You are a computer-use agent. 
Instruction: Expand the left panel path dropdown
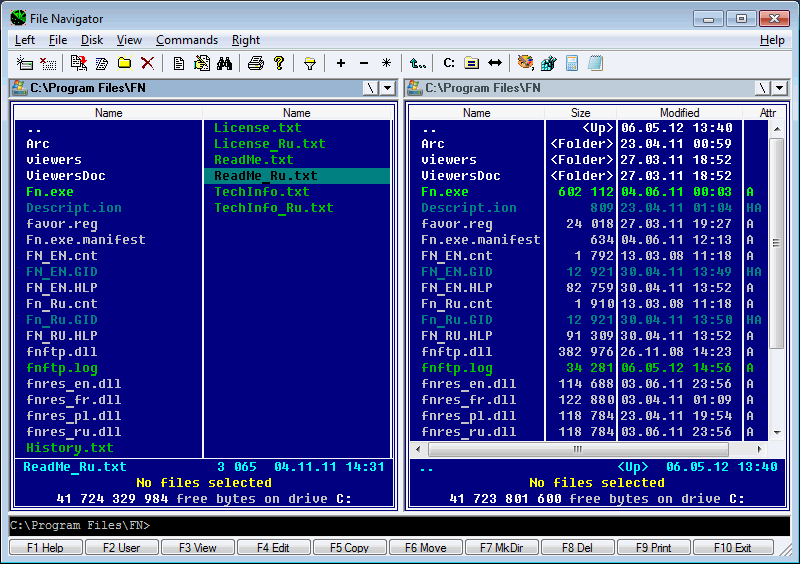click(388, 88)
